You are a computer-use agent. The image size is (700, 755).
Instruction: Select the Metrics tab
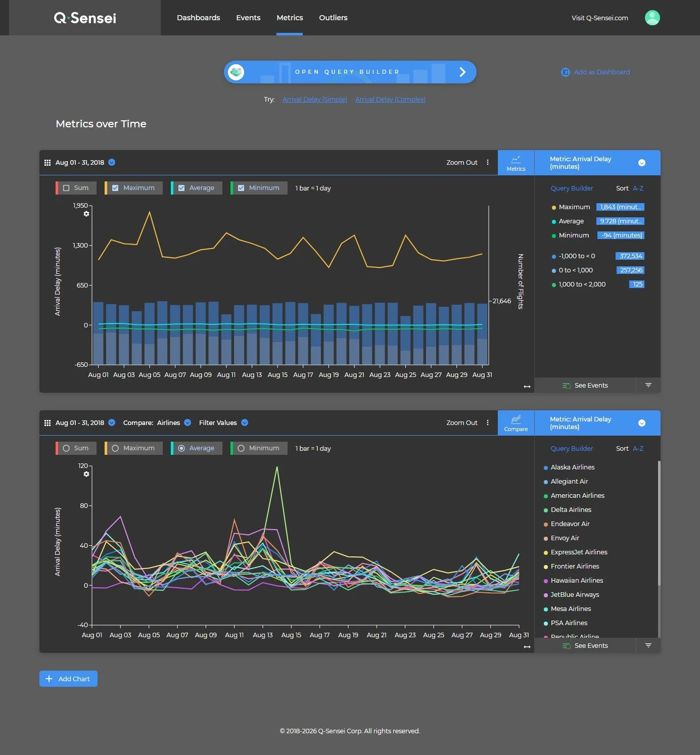tap(290, 18)
